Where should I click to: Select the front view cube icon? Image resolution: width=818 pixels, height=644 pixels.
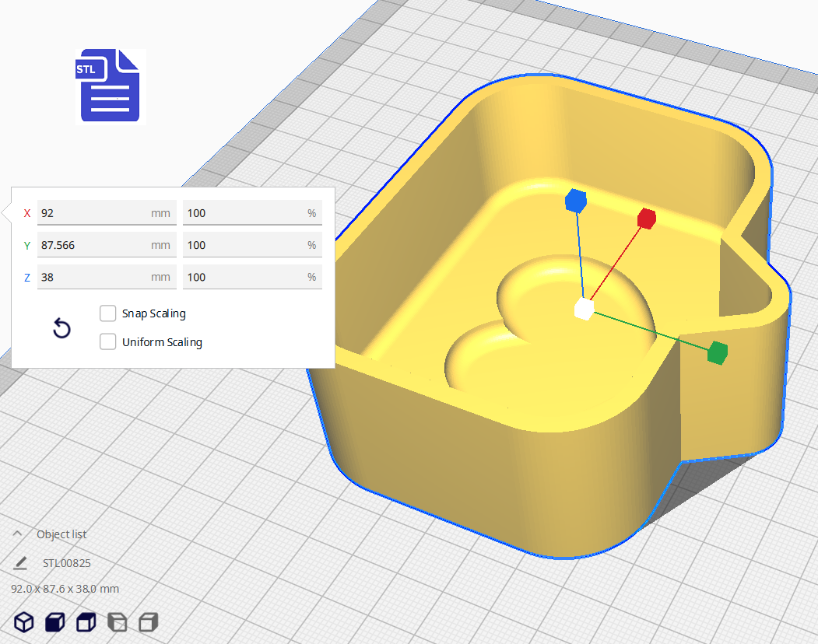(54, 622)
